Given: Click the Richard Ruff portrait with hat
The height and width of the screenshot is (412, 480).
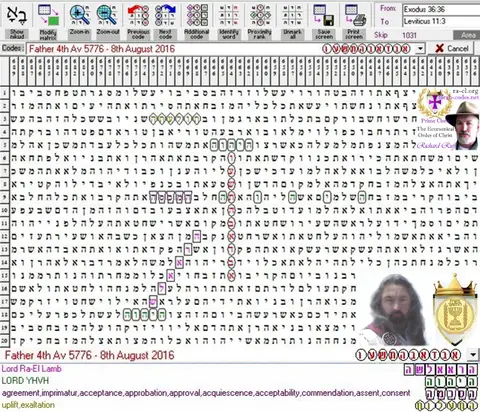Looking at the screenshot, I should [463, 126].
